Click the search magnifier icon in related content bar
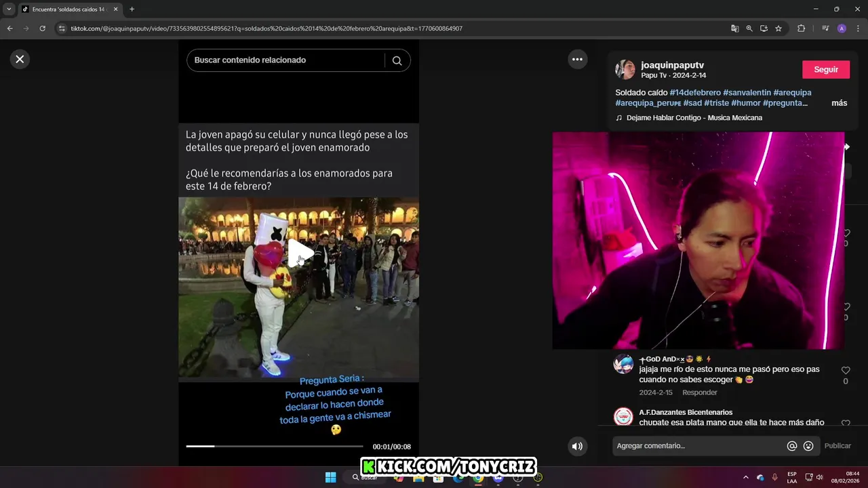Screen dimensions: 868x488 point(397,60)
